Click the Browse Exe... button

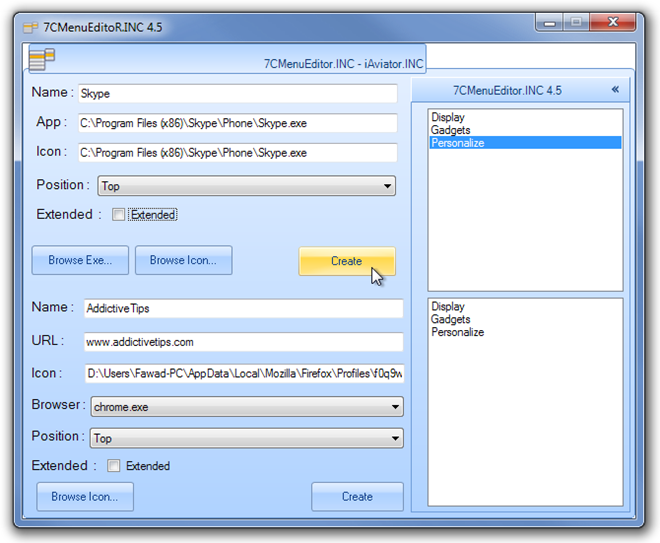tap(80, 260)
